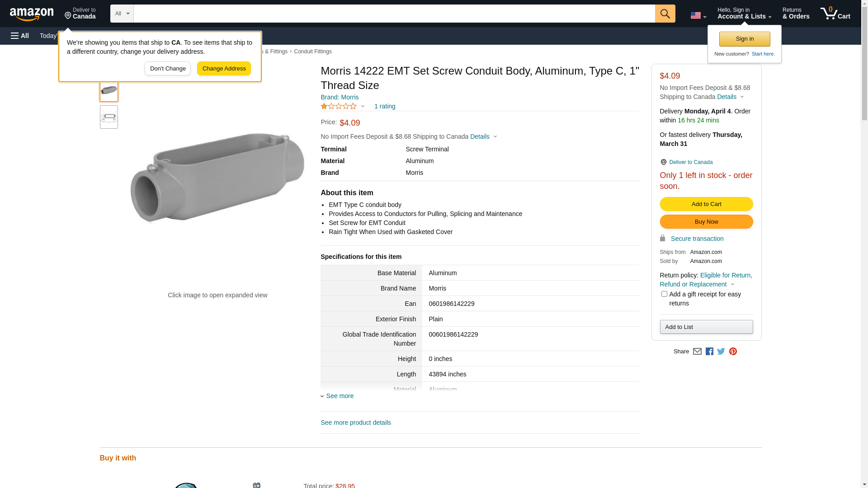
Task: Share product via email icon
Action: click(697, 352)
